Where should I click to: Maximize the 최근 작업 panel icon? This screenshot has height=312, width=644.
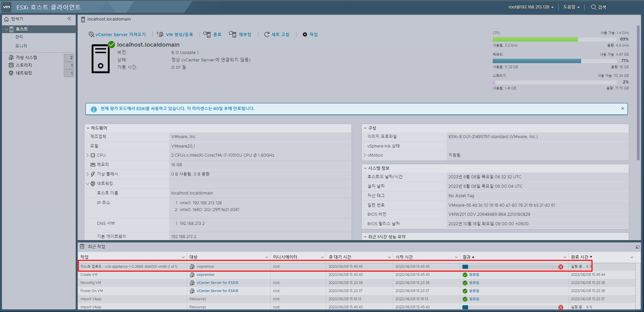(637, 247)
